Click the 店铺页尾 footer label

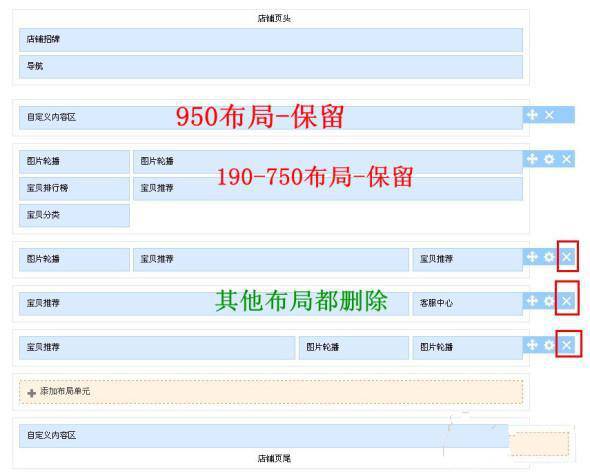click(274, 458)
